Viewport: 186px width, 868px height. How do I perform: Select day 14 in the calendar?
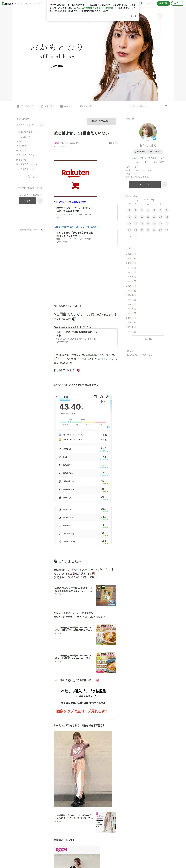point(166,217)
